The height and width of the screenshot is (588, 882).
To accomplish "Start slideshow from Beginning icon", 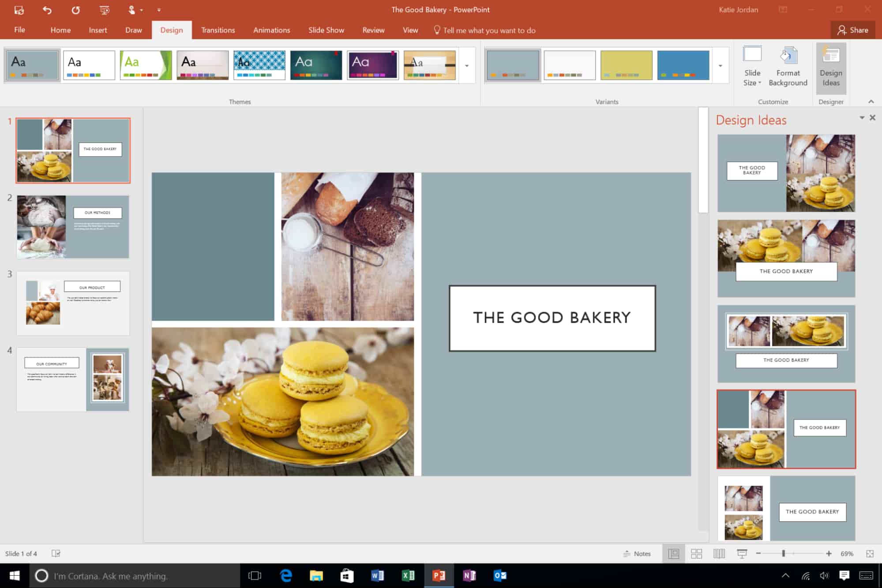I will (104, 9).
